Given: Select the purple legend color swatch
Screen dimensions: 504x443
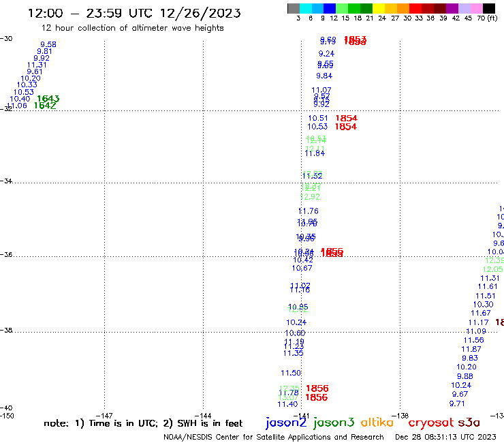Looking at the screenshot, I should tap(452, 8).
